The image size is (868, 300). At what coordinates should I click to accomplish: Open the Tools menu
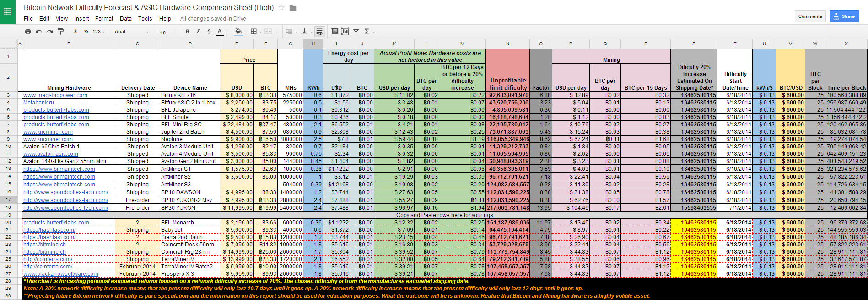[145, 19]
